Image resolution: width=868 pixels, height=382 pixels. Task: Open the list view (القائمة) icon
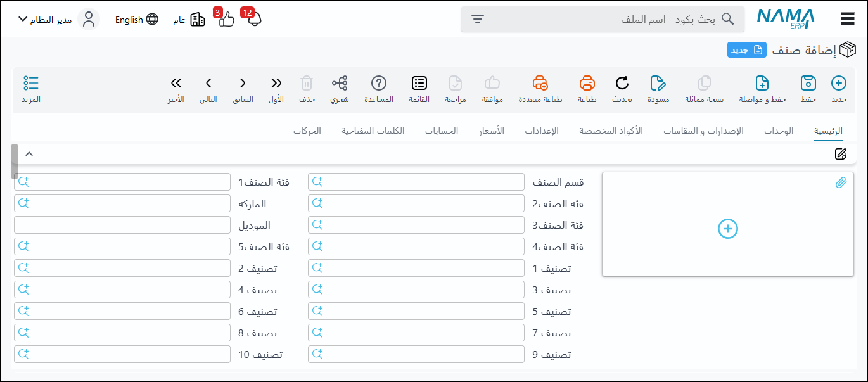419,84
